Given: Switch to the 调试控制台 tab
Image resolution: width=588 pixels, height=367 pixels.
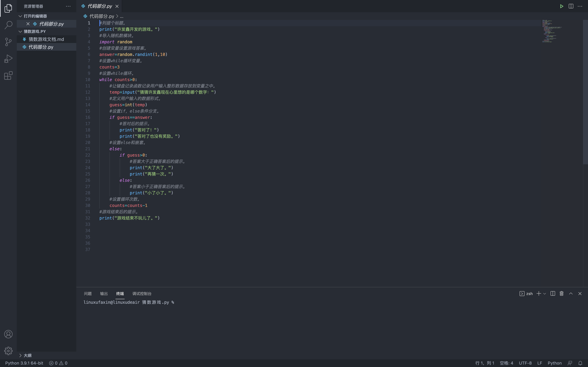Looking at the screenshot, I should click(142, 293).
